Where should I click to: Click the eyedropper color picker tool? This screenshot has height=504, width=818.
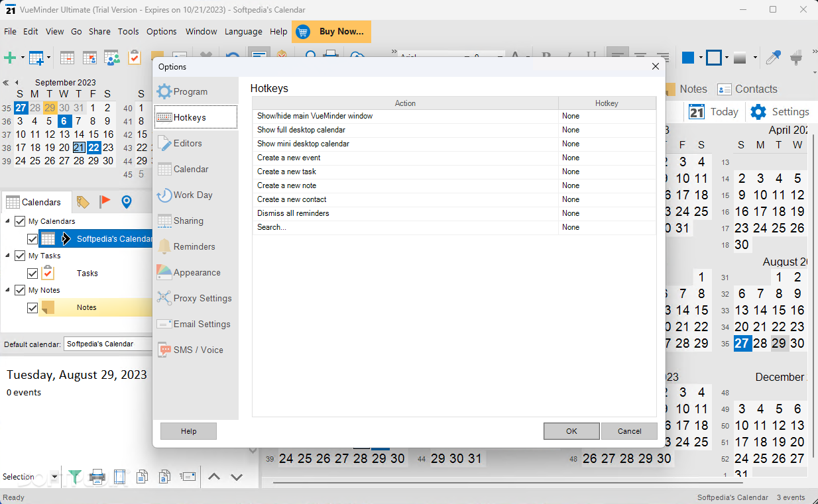[x=773, y=58]
